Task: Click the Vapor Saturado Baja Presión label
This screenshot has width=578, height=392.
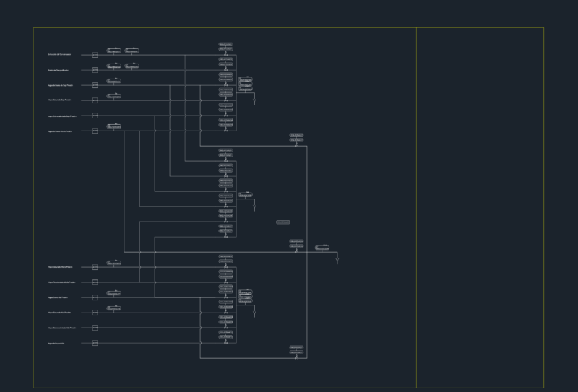Action: [x=59, y=100]
